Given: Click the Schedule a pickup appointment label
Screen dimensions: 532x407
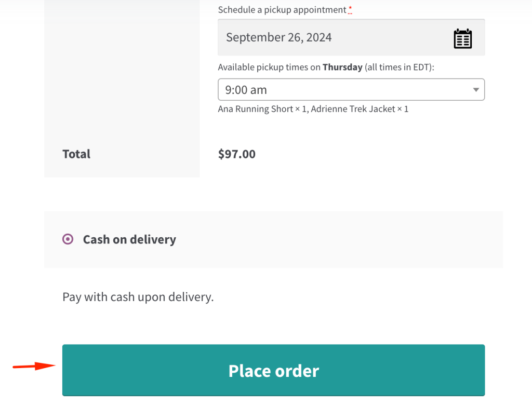Looking at the screenshot, I should coord(282,10).
